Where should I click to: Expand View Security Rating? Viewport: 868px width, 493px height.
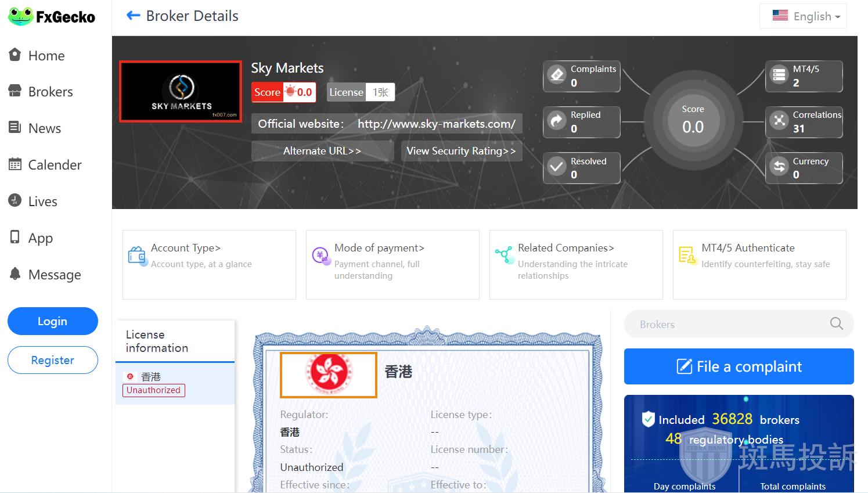[461, 151]
